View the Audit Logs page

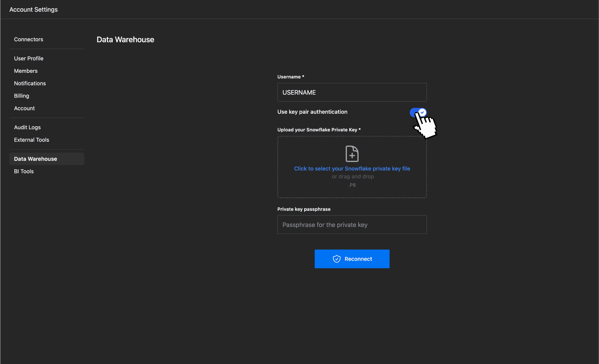point(27,127)
